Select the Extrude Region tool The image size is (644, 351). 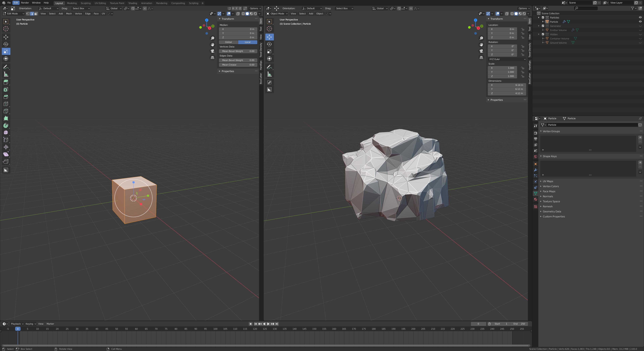[6, 82]
